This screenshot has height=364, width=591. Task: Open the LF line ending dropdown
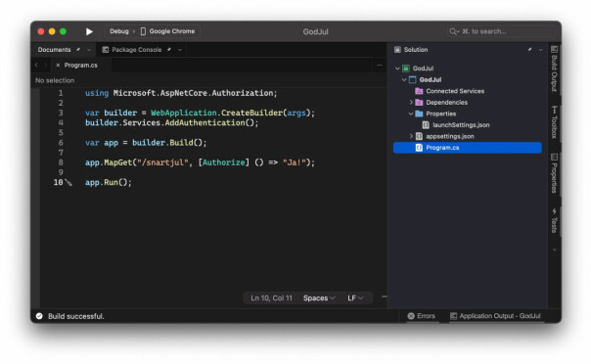355,298
